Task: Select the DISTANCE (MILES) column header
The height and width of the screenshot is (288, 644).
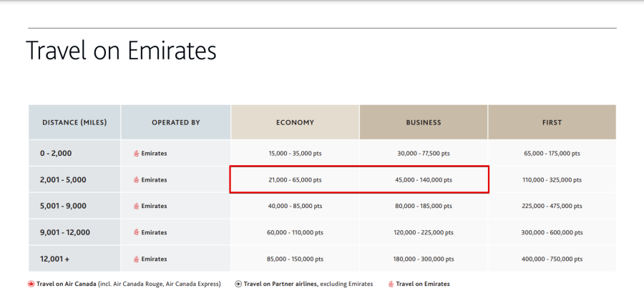Action: click(74, 122)
